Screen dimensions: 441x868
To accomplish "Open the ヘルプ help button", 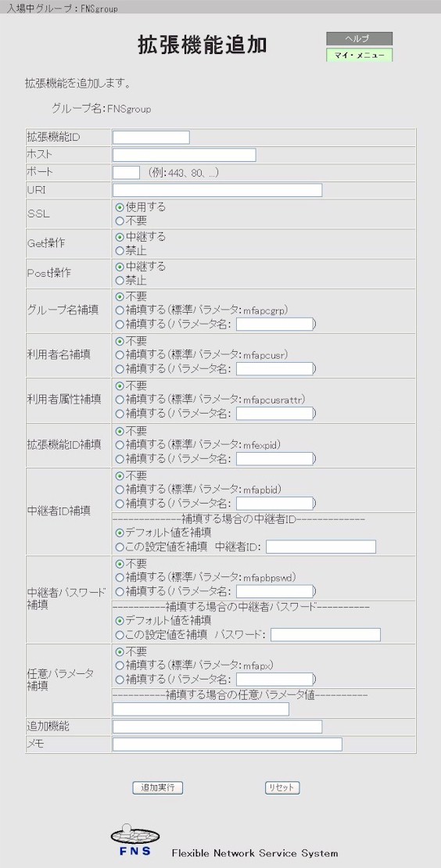I will [x=359, y=38].
